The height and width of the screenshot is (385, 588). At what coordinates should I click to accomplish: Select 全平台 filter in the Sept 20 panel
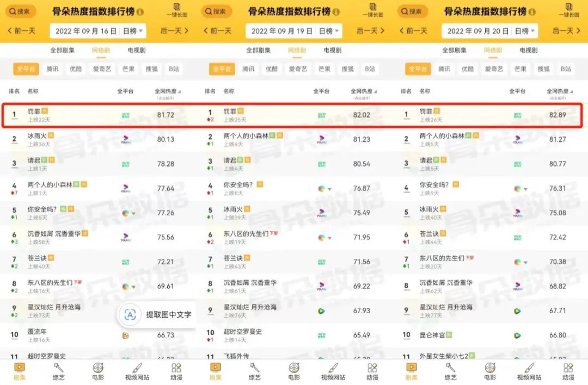(x=418, y=69)
